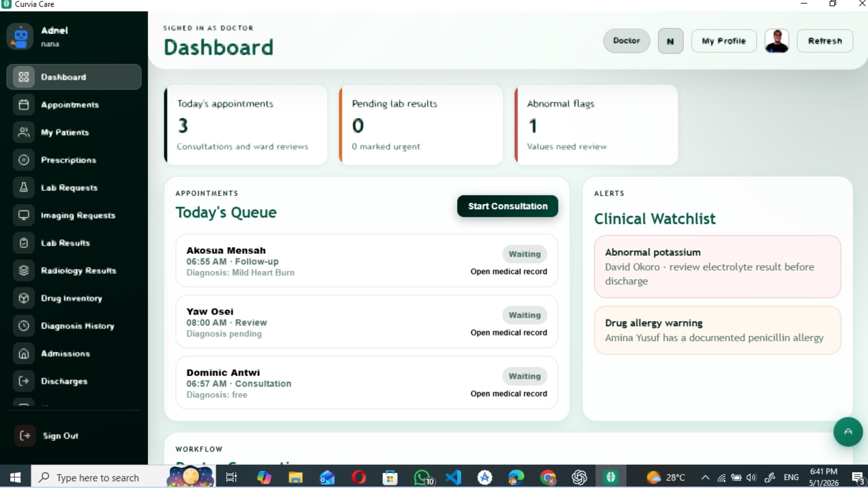Click the Refresh button
This screenshot has width=868, height=488.
tap(825, 41)
